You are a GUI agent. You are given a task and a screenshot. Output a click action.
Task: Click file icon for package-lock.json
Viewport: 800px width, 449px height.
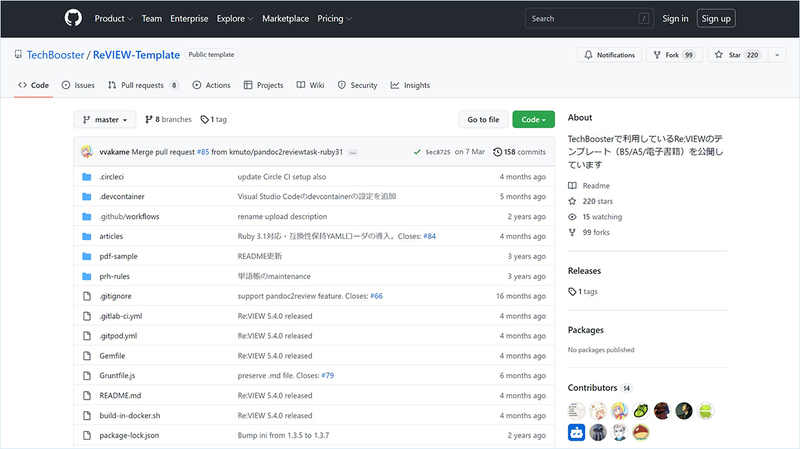tap(87, 435)
